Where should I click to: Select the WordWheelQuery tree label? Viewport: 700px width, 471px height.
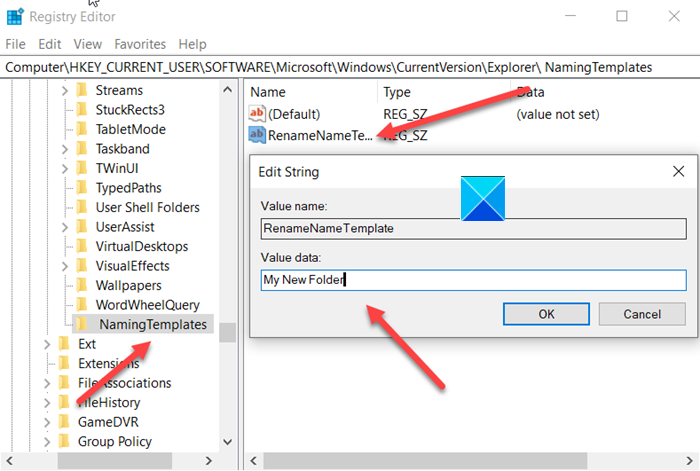[x=147, y=305]
